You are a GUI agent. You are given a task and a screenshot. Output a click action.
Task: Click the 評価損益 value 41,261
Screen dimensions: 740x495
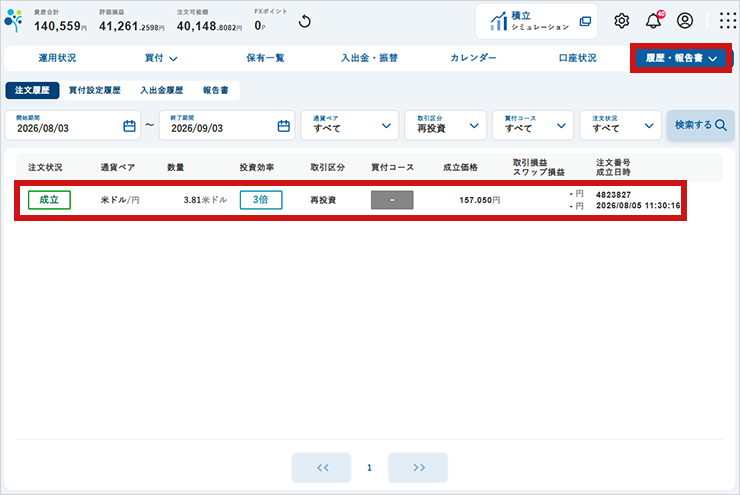click(132, 26)
